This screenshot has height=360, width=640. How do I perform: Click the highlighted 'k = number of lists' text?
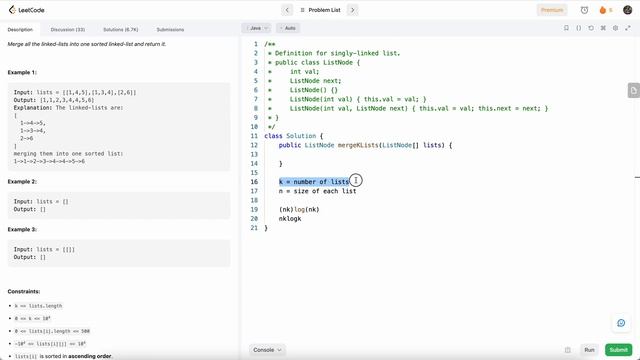[x=314, y=182]
